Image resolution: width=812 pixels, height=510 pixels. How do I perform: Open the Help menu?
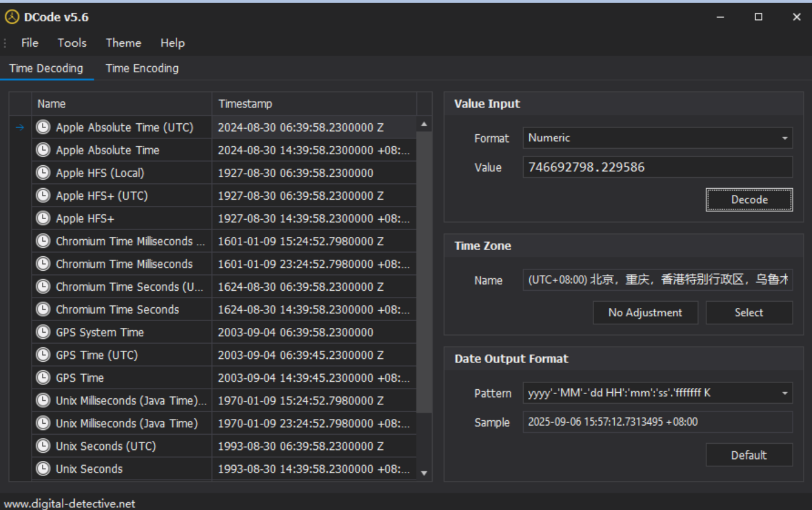point(172,43)
